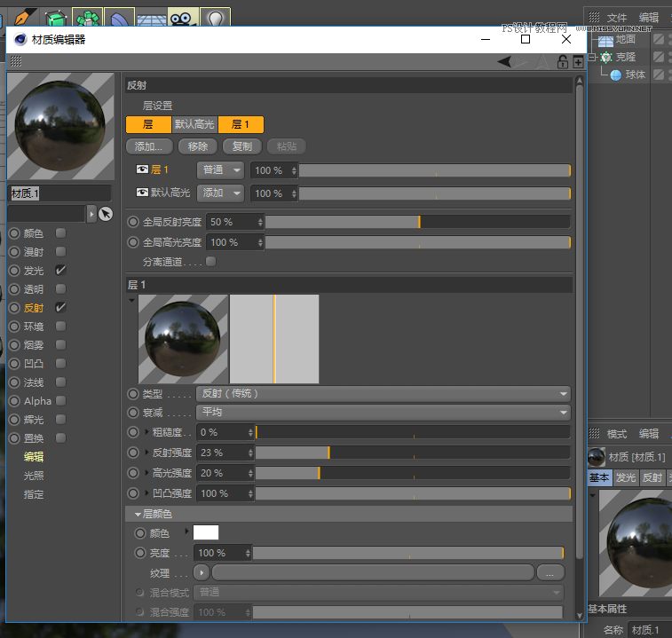The height and width of the screenshot is (638, 672).
Task: Select the light bulb tool in top toolbar
Action: (x=214, y=18)
